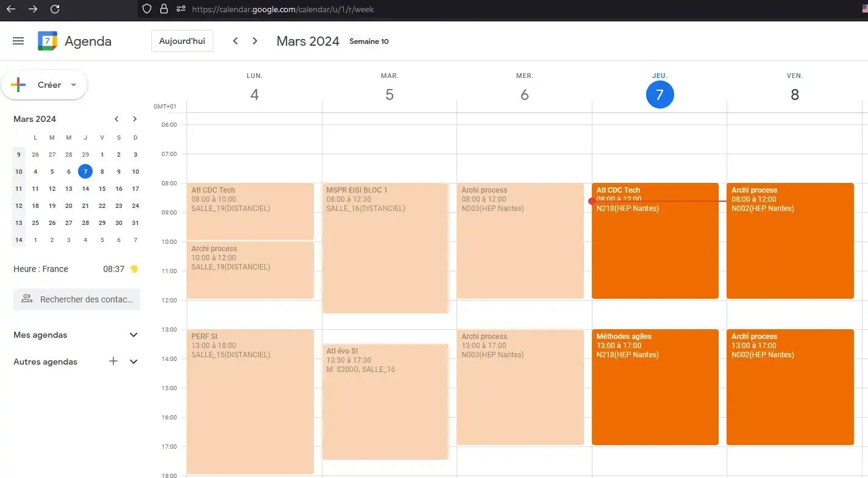The height and width of the screenshot is (478, 868).
Task: Add another agenda with plus icon
Action: point(113,362)
